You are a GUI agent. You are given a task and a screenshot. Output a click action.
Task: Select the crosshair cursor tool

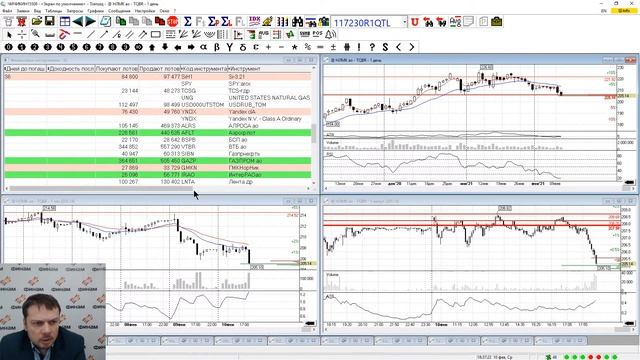point(22,35)
